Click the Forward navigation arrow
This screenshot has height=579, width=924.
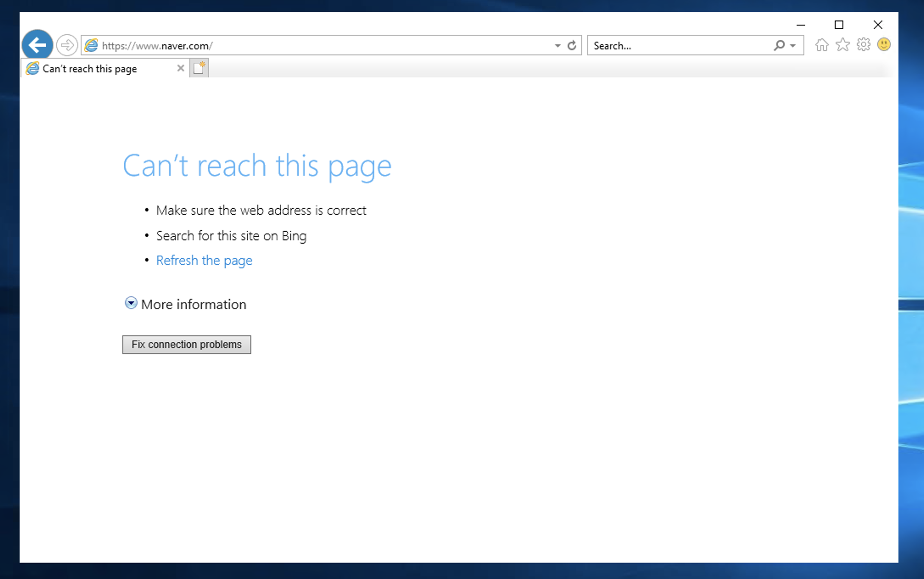point(67,45)
